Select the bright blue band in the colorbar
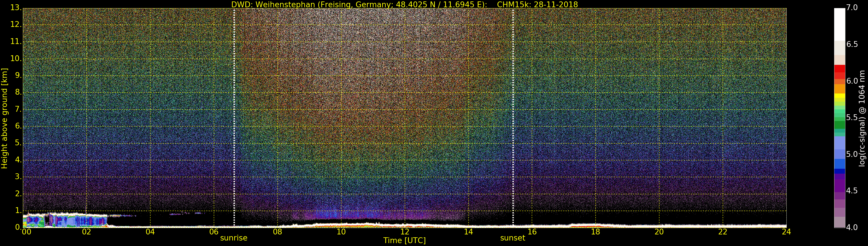Viewport: 868px width, 246px height. pyautogui.click(x=839, y=164)
